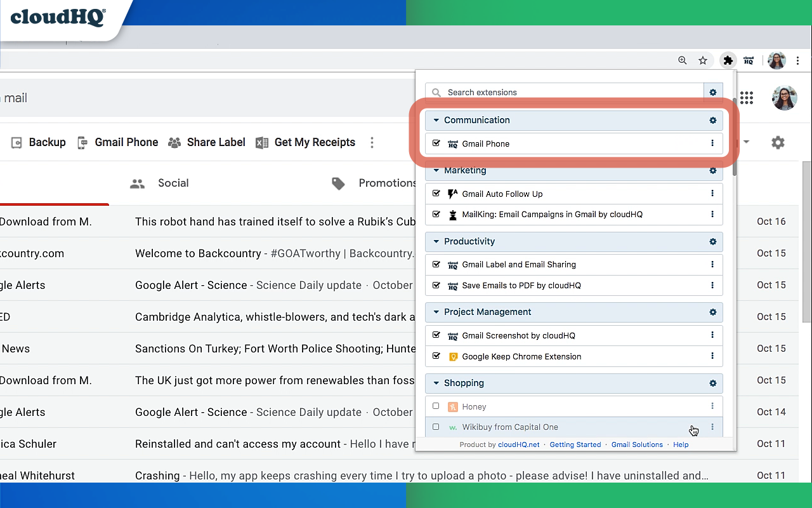812x508 pixels.
Task: Open Share Label from the Gmail toolbar
Action: pos(206,142)
